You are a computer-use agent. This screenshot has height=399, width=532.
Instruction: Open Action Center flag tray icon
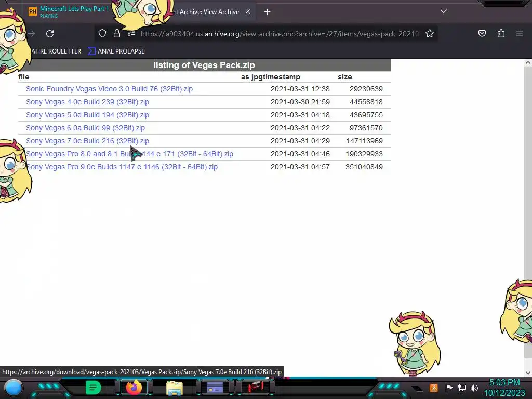pyautogui.click(x=449, y=388)
